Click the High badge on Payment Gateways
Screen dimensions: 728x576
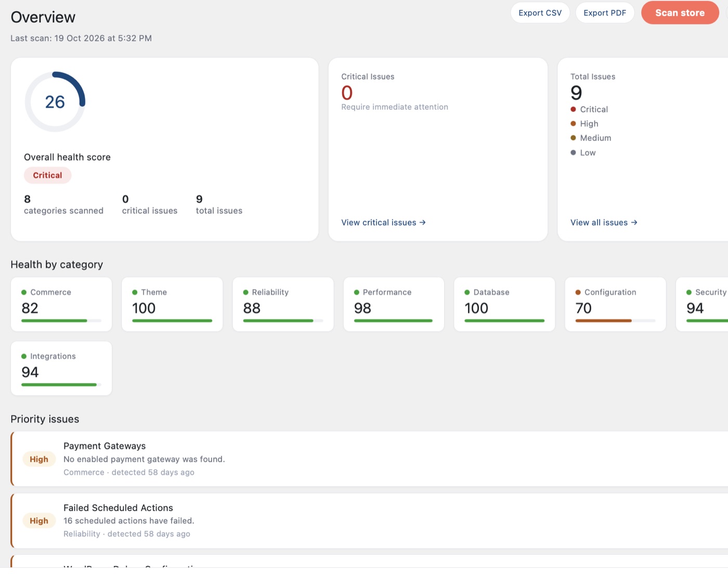click(x=39, y=459)
